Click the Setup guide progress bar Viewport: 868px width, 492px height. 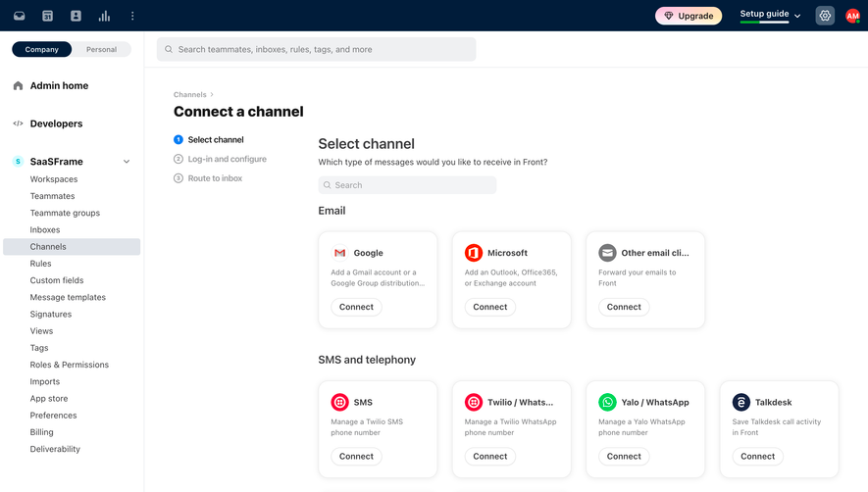[x=764, y=23]
